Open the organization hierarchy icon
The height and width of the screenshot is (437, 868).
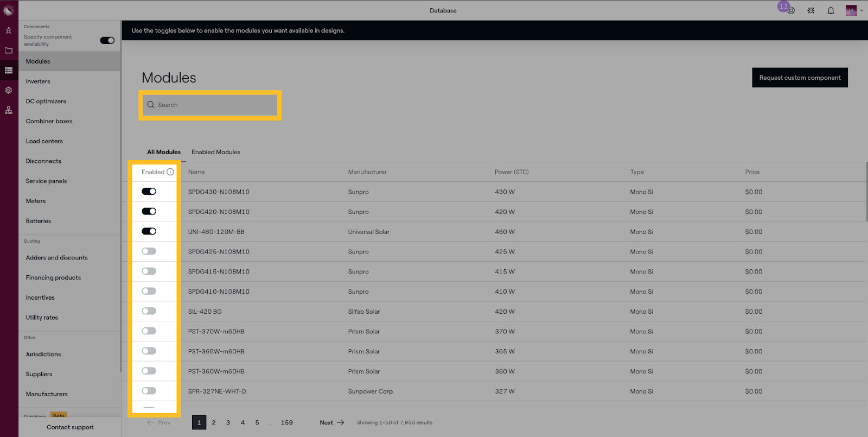tap(9, 110)
